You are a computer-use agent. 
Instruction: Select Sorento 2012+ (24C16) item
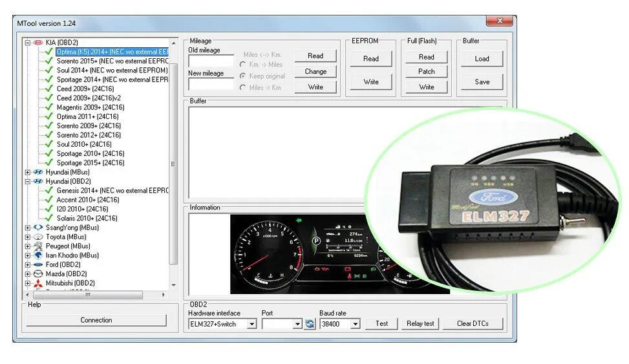[89, 135]
